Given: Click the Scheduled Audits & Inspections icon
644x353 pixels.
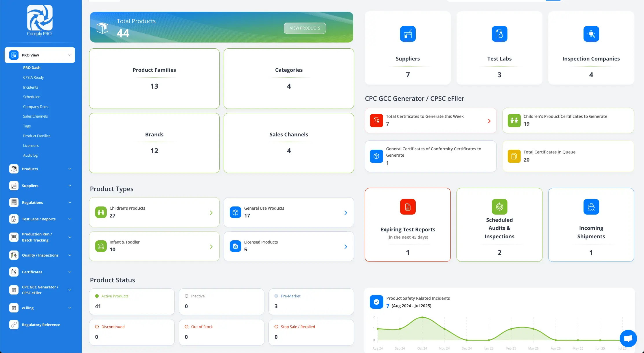Looking at the screenshot, I should tap(499, 207).
